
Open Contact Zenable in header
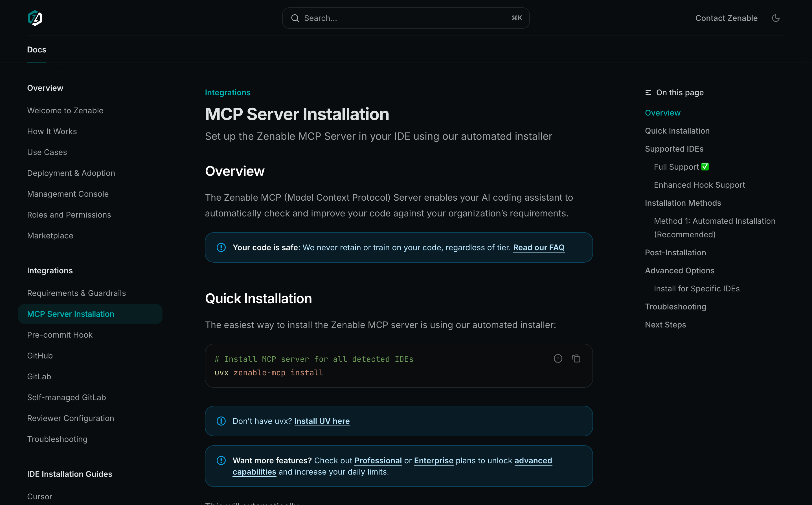click(726, 18)
